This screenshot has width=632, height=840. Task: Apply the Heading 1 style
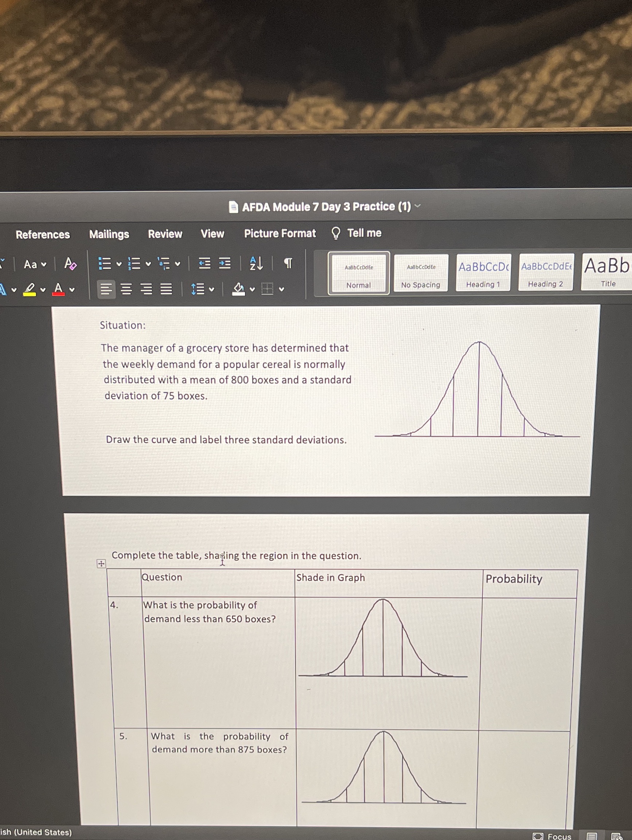483,273
